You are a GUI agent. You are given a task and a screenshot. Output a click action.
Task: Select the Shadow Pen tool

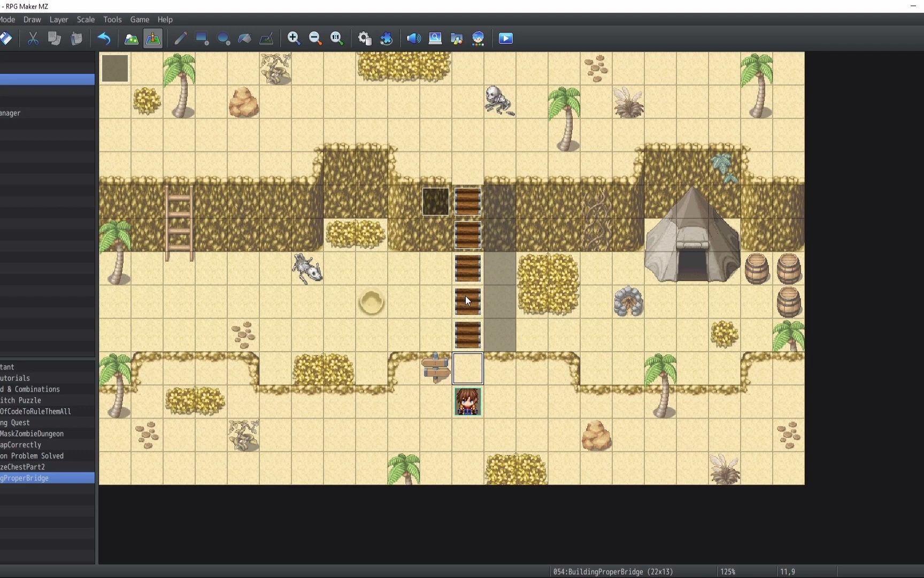pos(266,39)
